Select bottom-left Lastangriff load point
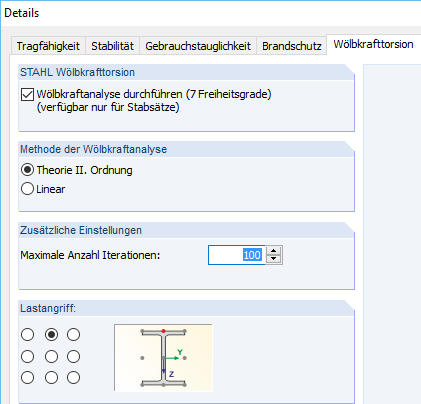 27,378
